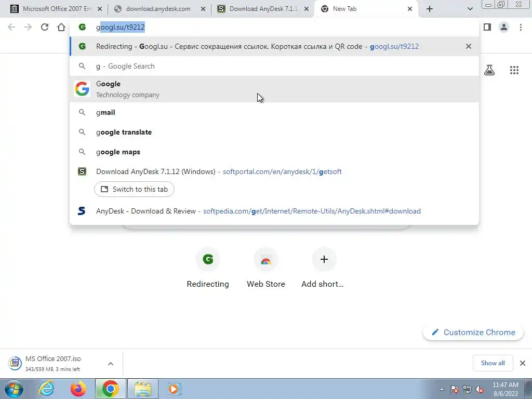Select the 'g - Google Search' suggestion
The width and height of the screenshot is (532, 399).
coord(274,66)
